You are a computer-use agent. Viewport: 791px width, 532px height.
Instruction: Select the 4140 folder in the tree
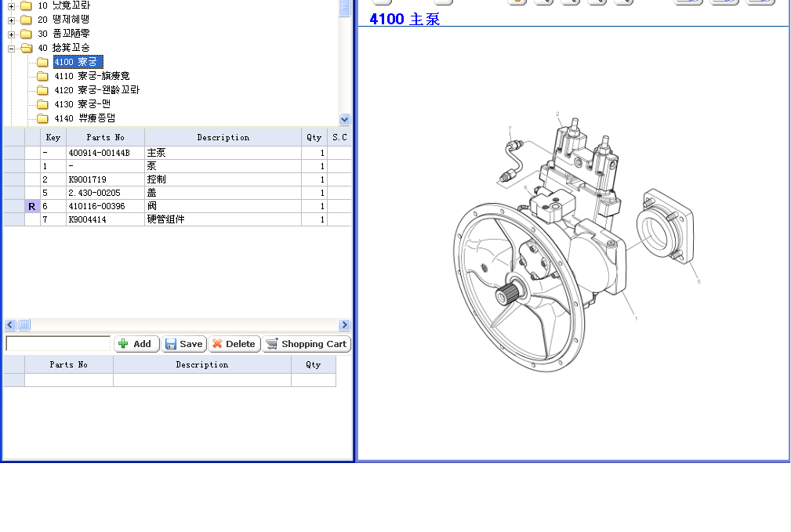point(85,118)
